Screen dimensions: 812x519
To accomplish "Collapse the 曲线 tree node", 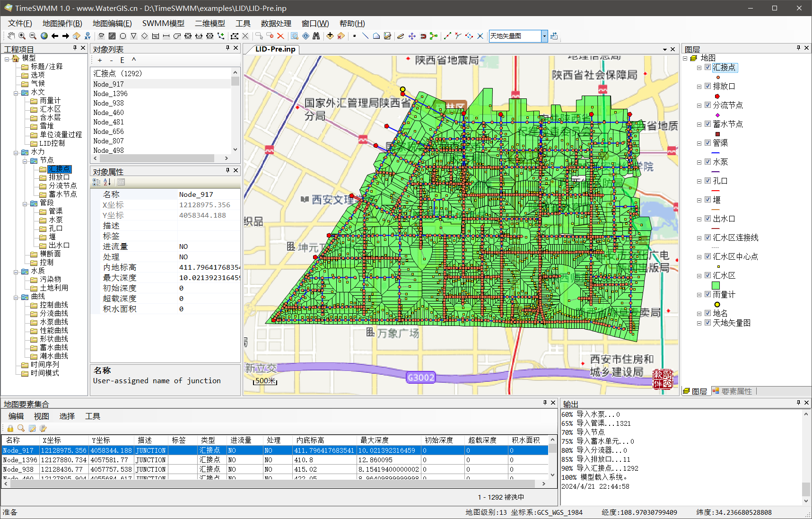I will pos(16,297).
